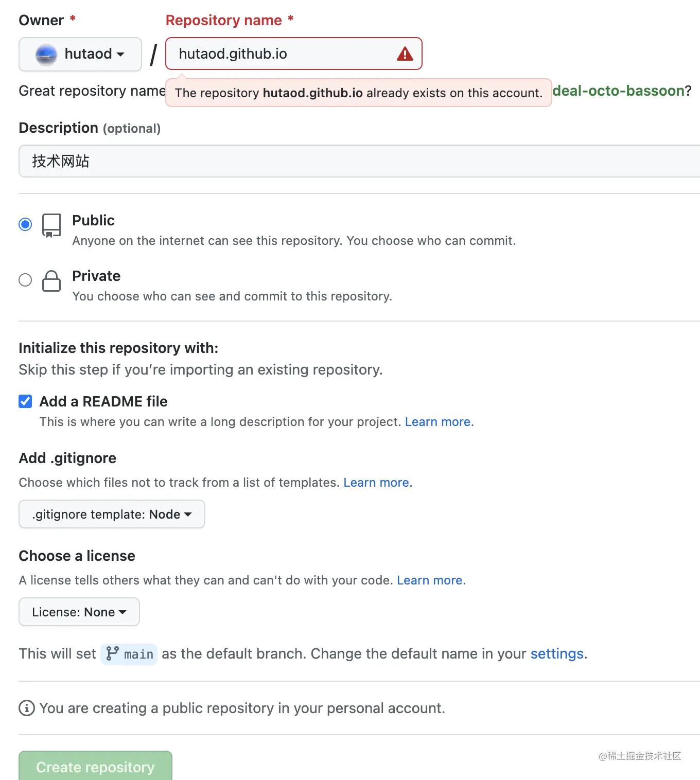Image resolution: width=700 pixels, height=780 pixels.
Task: Click the Add a README file label
Action: tap(103, 401)
